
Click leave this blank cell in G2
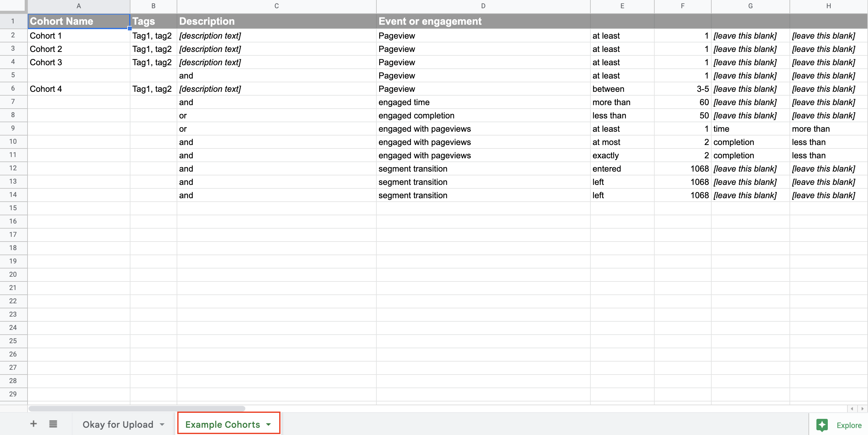tap(751, 35)
